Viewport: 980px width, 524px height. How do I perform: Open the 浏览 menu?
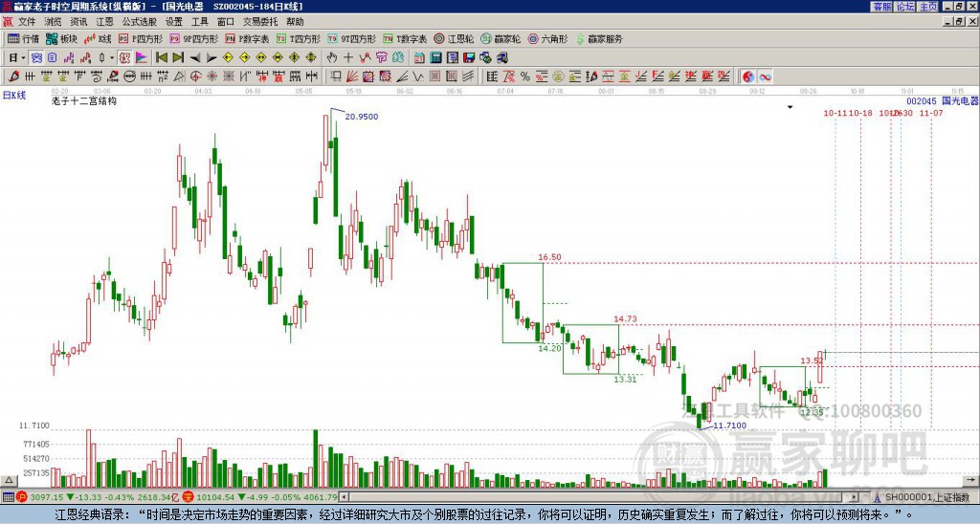pyautogui.click(x=53, y=22)
